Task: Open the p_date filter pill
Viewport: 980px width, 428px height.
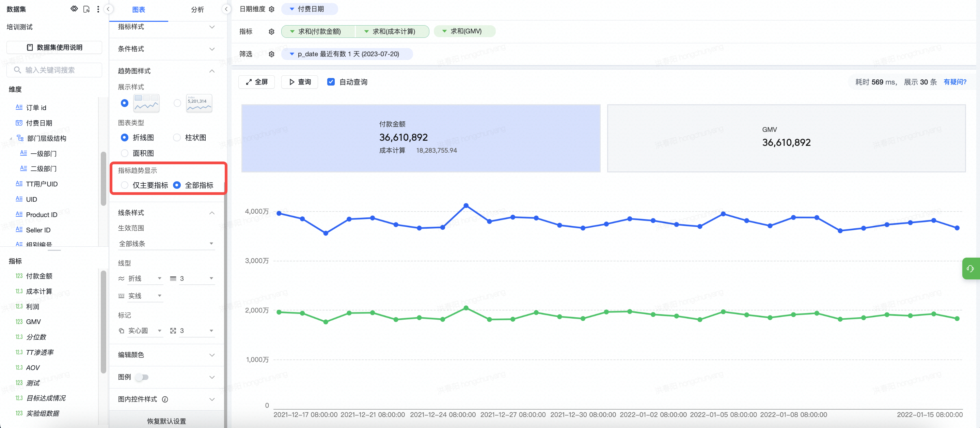Action: tap(347, 54)
